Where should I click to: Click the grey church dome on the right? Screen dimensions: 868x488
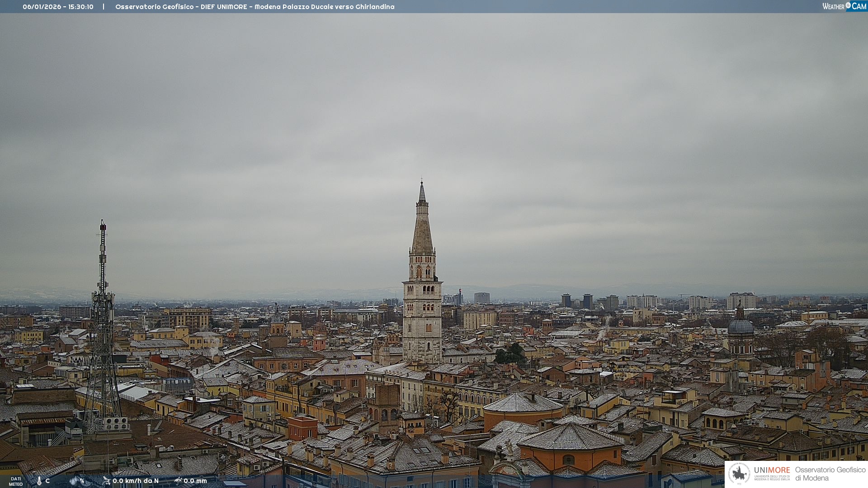(740, 326)
